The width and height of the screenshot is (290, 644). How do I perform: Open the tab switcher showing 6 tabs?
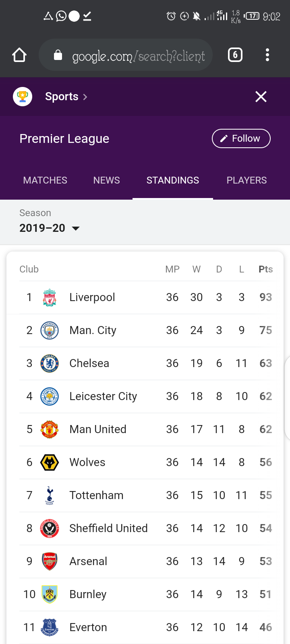(235, 55)
